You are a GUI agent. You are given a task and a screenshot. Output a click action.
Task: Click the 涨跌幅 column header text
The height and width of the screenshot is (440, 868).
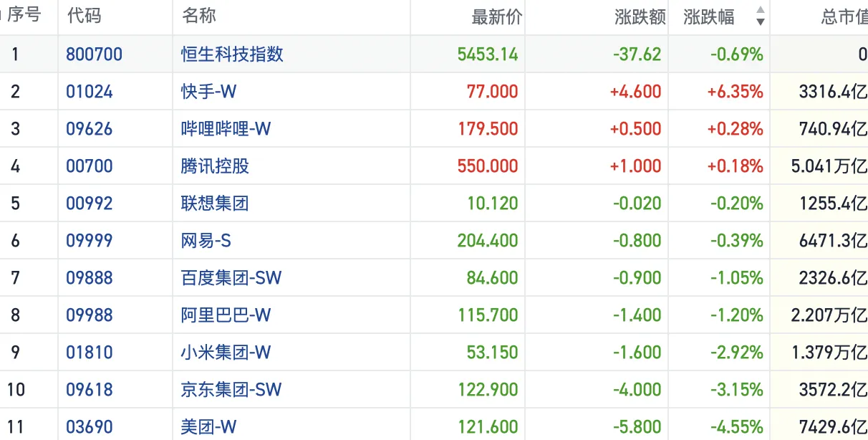[708, 16]
